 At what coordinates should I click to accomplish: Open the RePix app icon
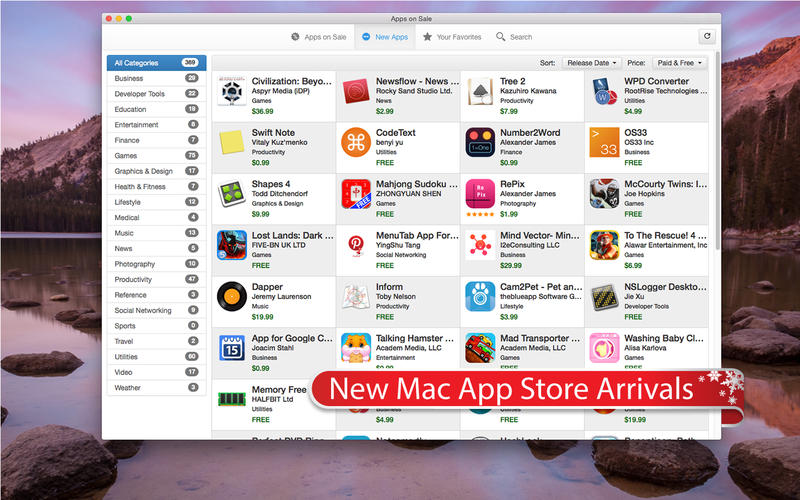(480, 195)
